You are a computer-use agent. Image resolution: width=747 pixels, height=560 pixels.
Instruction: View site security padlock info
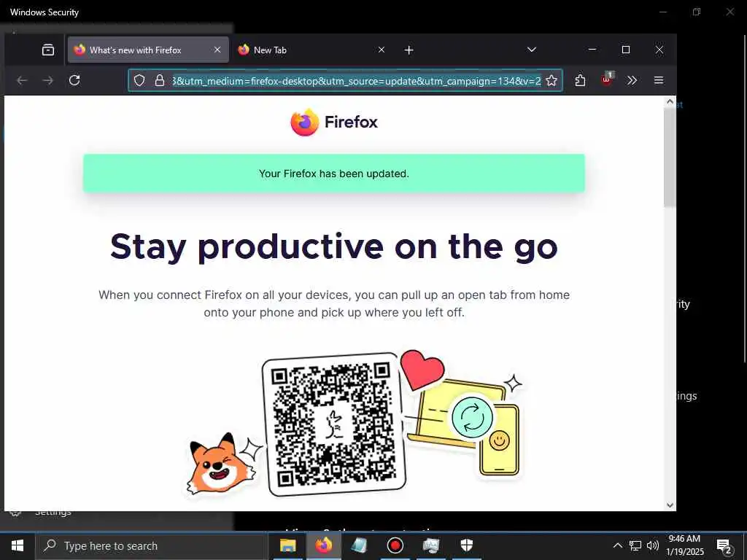coord(160,80)
